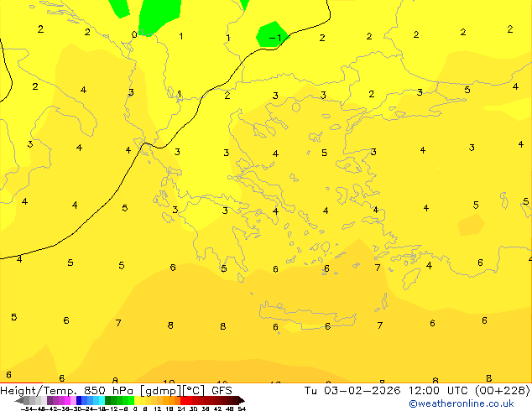The width and height of the screenshot is (532, 411).
Task: Select the dark green swatch in the legend
Action: click(x=108, y=400)
